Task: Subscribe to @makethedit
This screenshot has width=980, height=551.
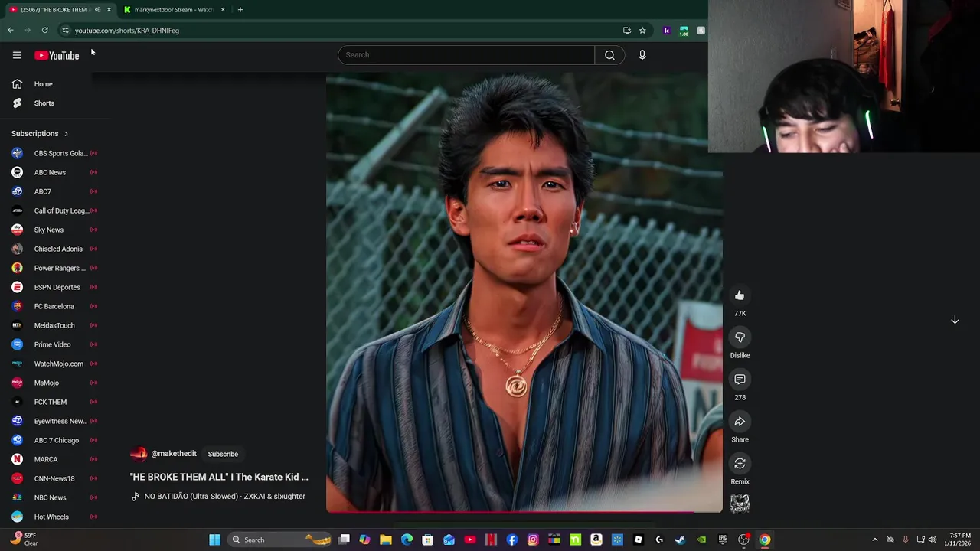Action: click(223, 454)
